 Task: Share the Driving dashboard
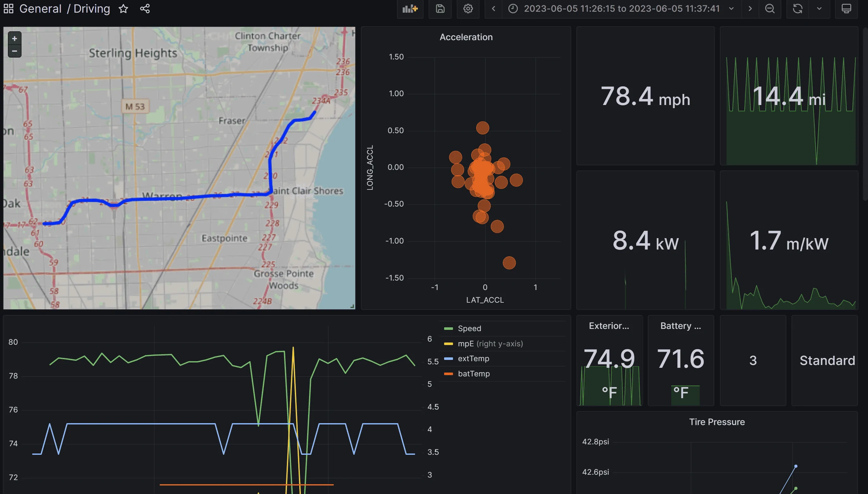pyautogui.click(x=145, y=9)
